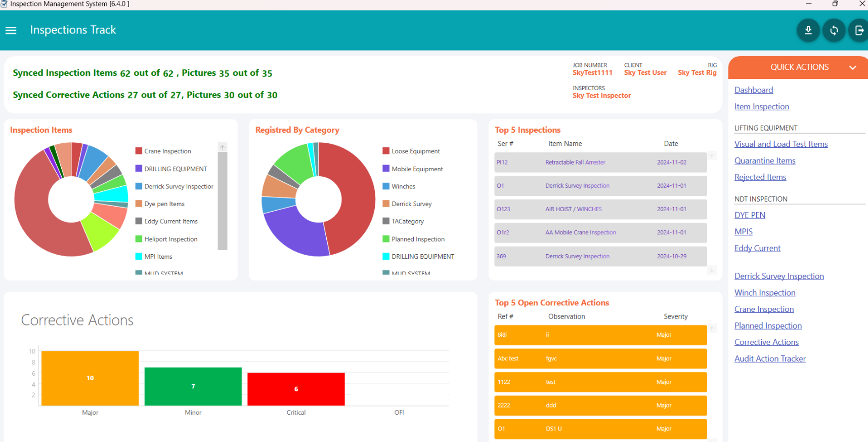Image resolution: width=868 pixels, height=442 pixels.
Task: Open the Planned Inspection quick action link
Action: click(768, 326)
